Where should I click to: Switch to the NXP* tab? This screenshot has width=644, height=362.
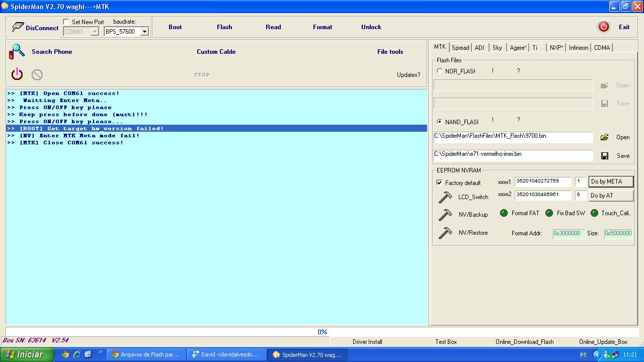(x=556, y=48)
